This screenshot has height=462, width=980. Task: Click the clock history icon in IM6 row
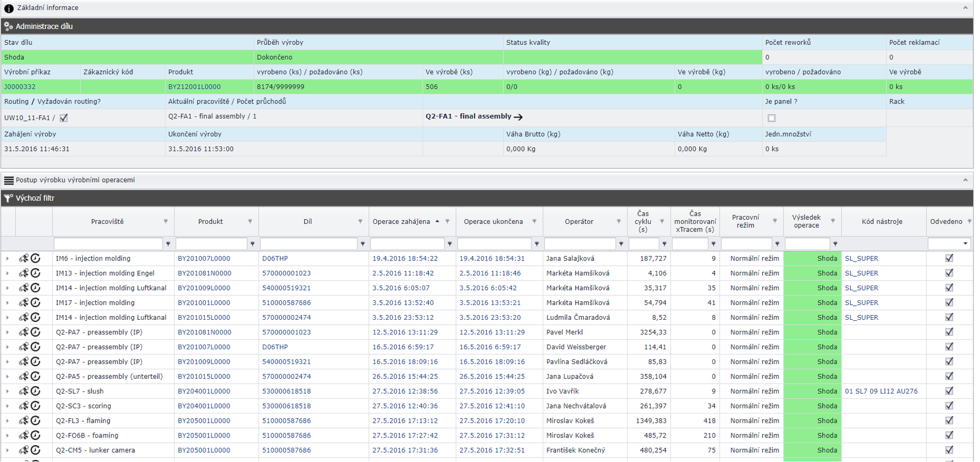35,259
